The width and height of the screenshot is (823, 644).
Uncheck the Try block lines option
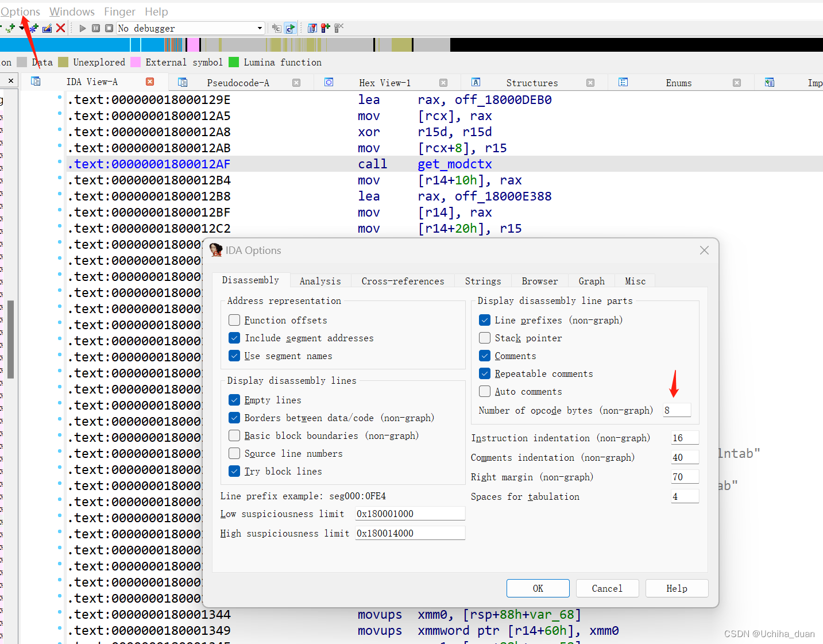pos(234,471)
